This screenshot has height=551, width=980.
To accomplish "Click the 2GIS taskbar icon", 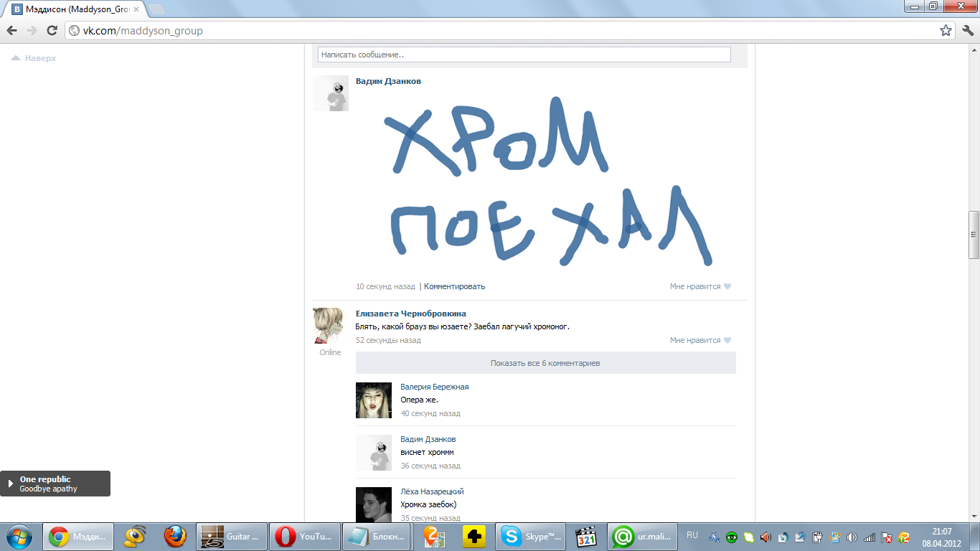I will tap(435, 536).
